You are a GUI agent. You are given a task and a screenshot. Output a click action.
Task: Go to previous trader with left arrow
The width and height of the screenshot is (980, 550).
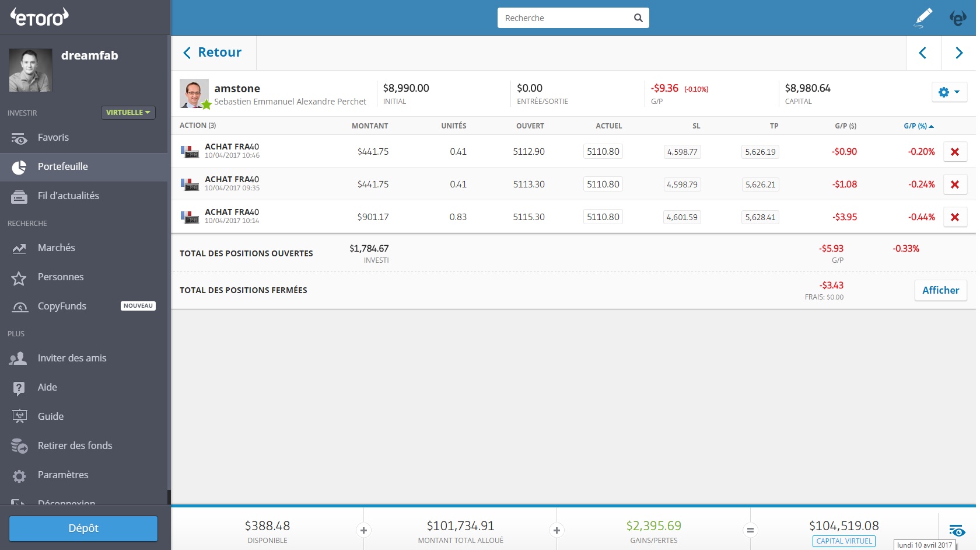[x=923, y=53]
